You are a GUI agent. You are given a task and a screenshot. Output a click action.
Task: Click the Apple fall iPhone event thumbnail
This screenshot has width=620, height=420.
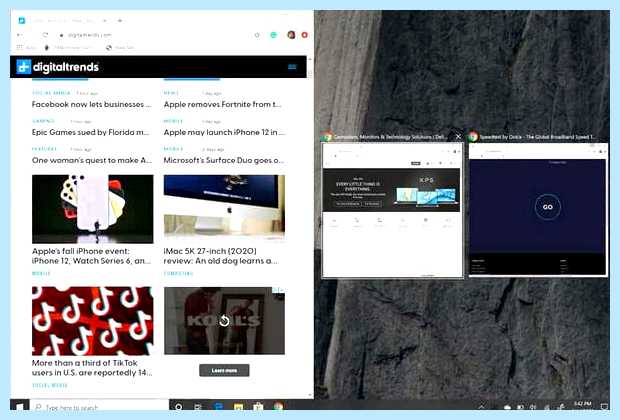point(93,209)
